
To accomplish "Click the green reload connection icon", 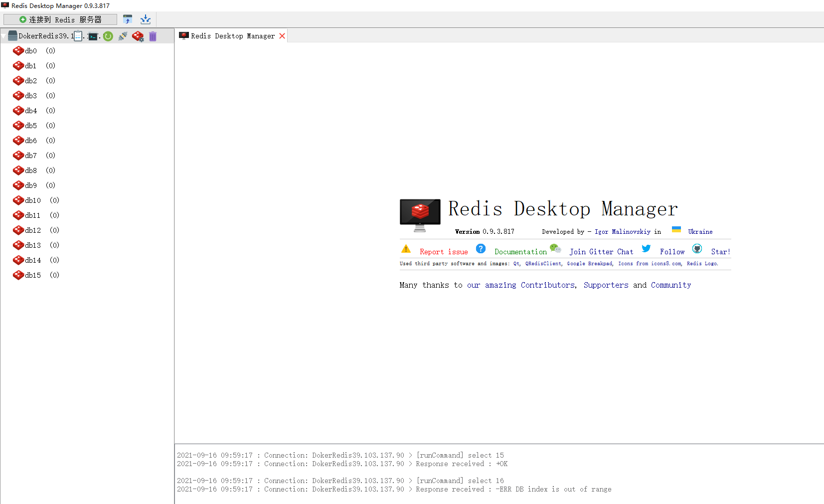I will pyautogui.click(x=108, y=36).
